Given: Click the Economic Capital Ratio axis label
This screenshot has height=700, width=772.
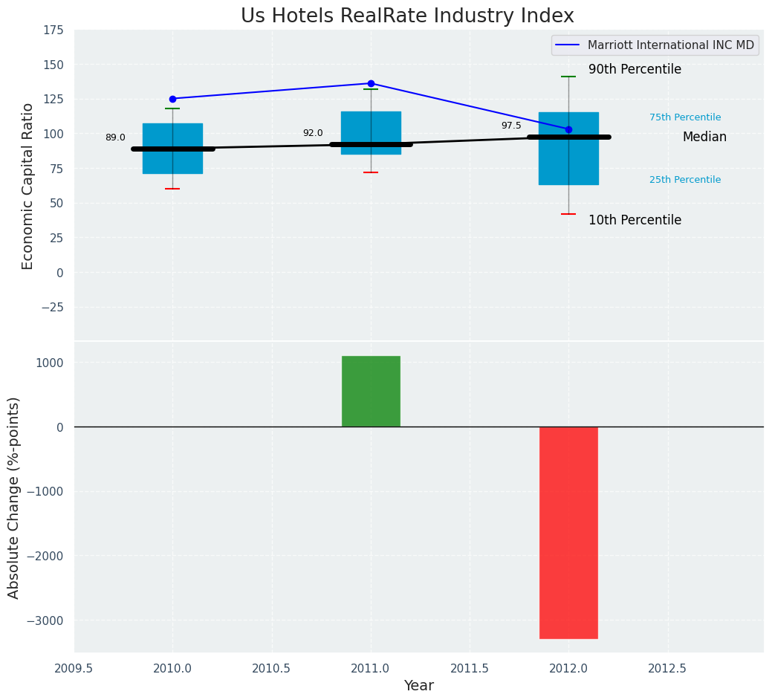Looking at the screenshot, I should (x=28, y=186).
